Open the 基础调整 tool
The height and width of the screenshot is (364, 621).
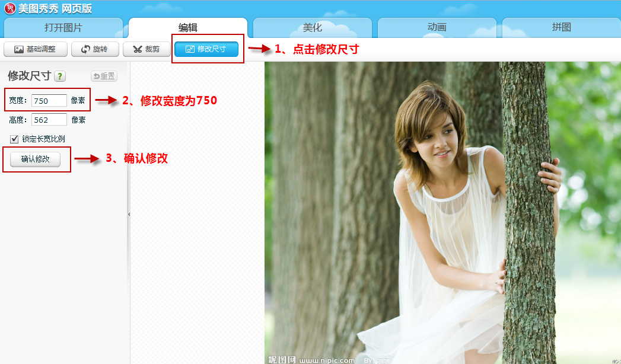[x=36, y=49]
